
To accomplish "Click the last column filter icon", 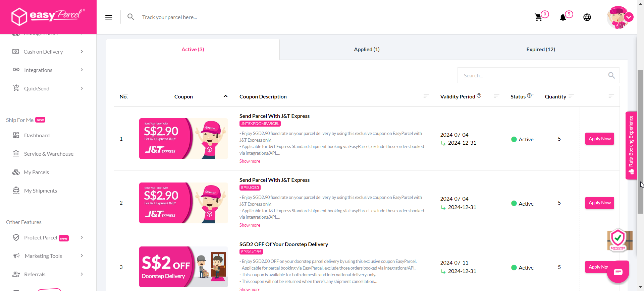I will [611, 96].
